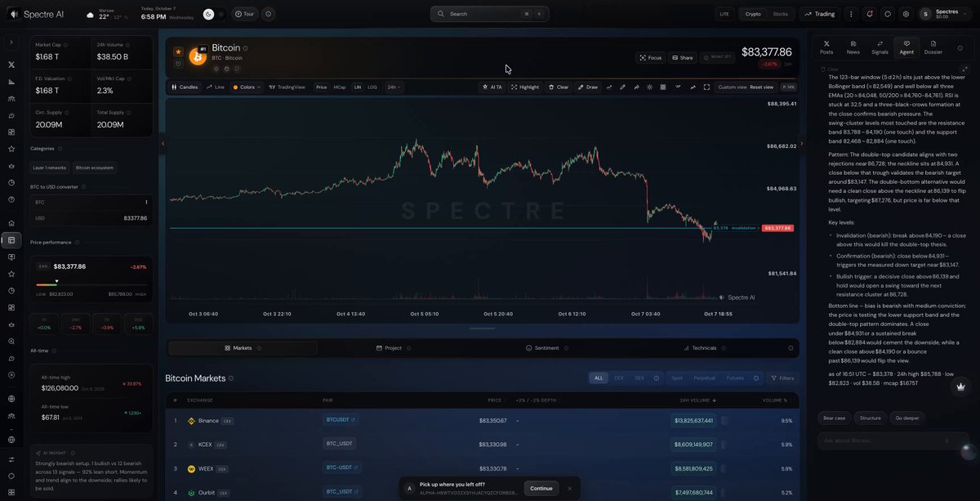
Task: Click the orange Colors swatch dot
Action: [236, 87]
